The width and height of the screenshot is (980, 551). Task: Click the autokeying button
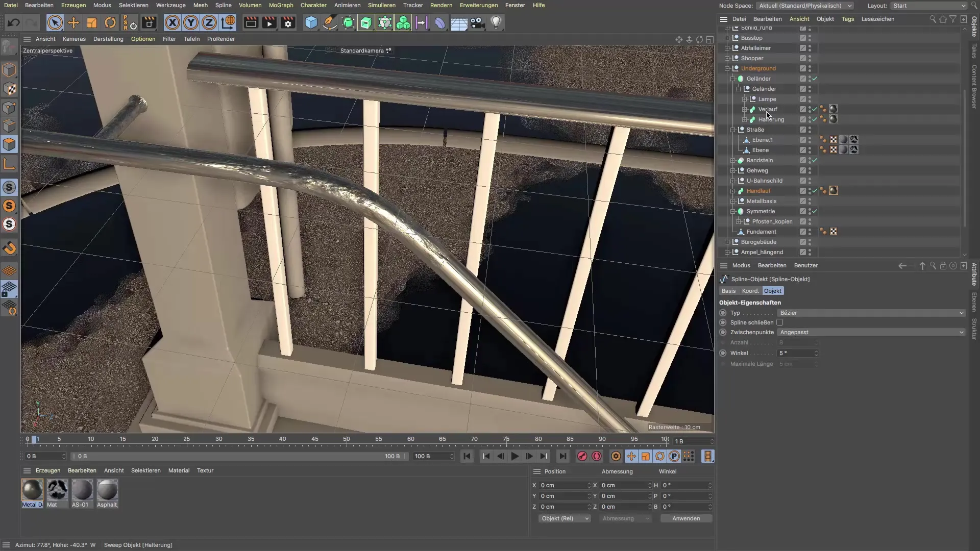(597, 456)
